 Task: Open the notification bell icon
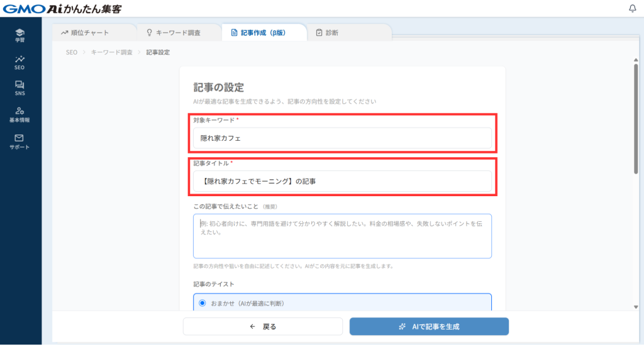pyautogui.click(x=632, y=8)
